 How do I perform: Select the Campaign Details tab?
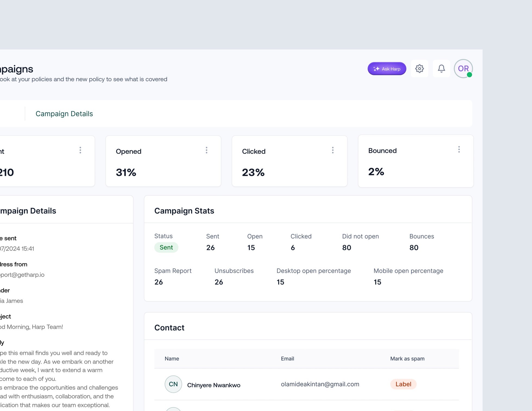click(64, 114)
